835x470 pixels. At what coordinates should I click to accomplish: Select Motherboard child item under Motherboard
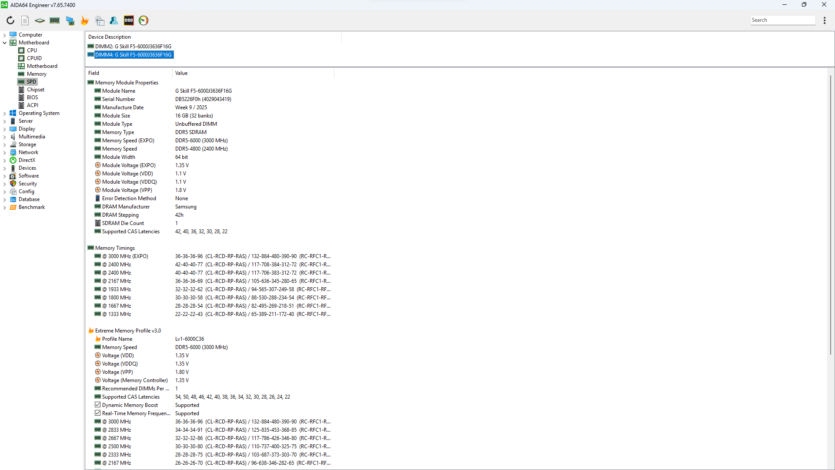pyautogui.click(x=42, y=66)
